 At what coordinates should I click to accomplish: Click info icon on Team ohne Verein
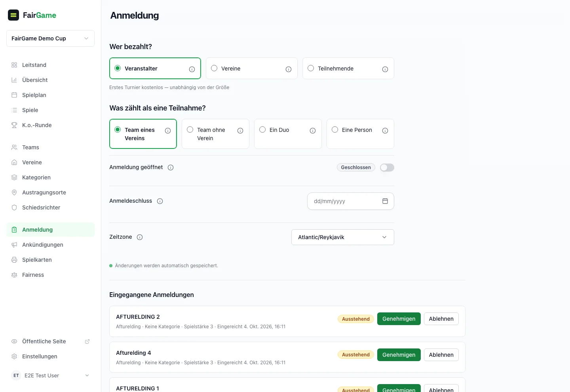tap(240, 131)
